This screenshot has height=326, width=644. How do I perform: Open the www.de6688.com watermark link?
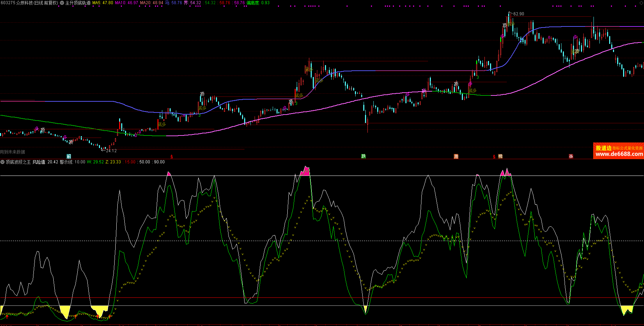(619, 154)
